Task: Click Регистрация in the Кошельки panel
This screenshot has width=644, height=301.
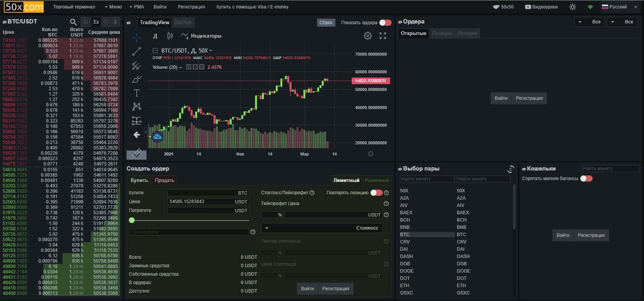Action: click(x=591, y=235)
